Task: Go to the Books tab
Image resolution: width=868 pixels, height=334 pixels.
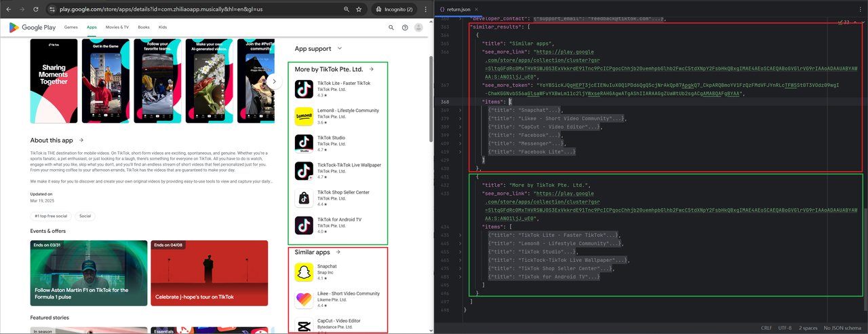Action: click(x=144, y=27)
